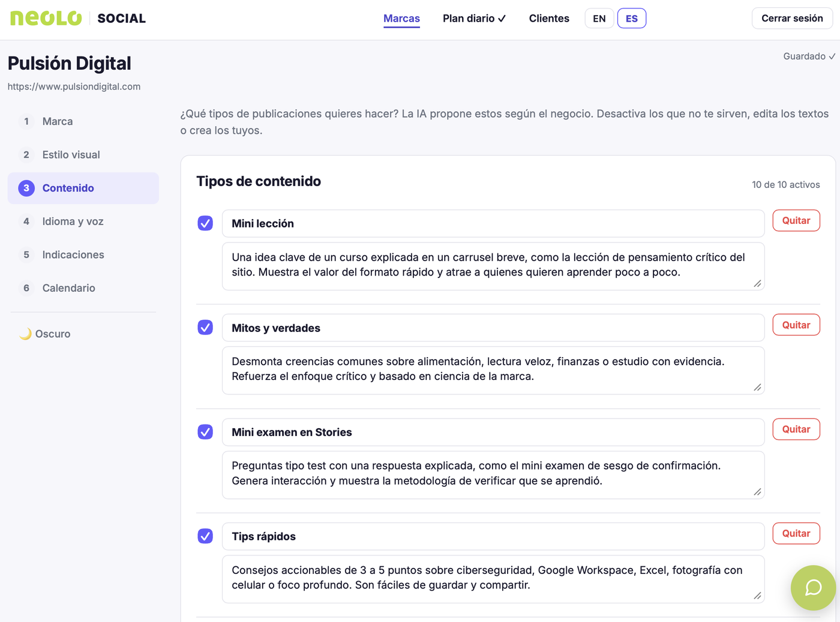The width and height of the screenshot is (840, 622).
Task: Select step 3 Contenido
Action: tap(83, 188)
